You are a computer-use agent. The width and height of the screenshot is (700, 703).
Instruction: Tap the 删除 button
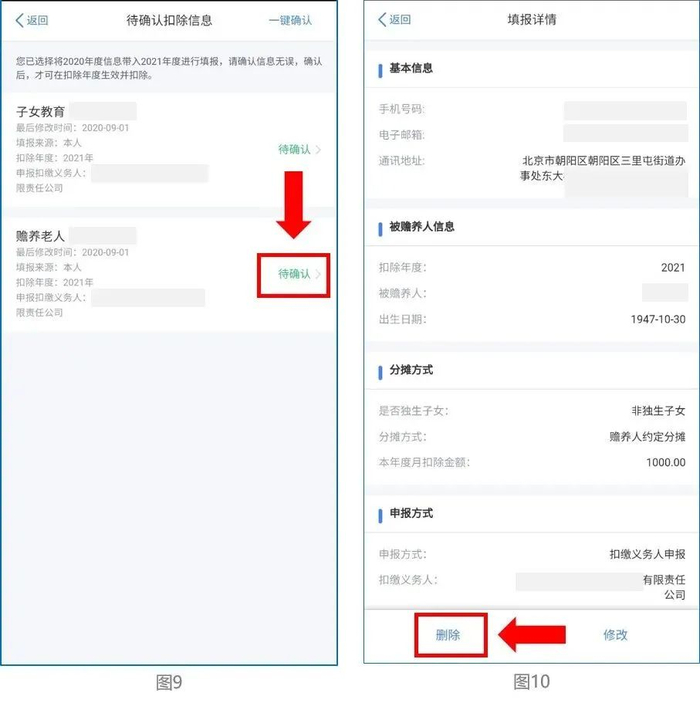(x=448, y=634)
